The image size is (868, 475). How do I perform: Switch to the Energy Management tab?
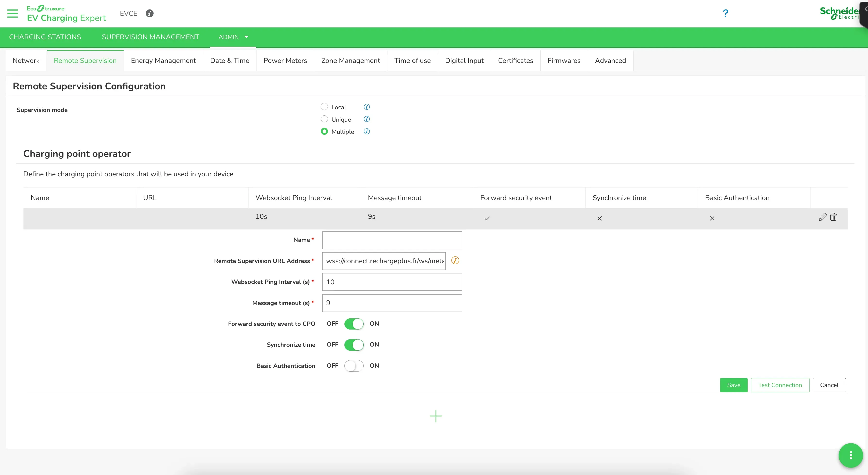coord(163,61)
